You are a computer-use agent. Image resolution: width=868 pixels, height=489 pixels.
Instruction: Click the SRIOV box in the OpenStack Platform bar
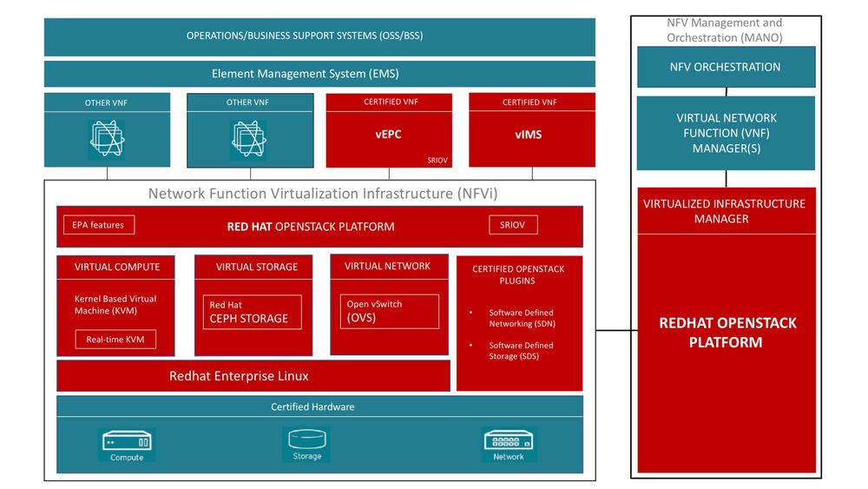[x=513, y=225]
